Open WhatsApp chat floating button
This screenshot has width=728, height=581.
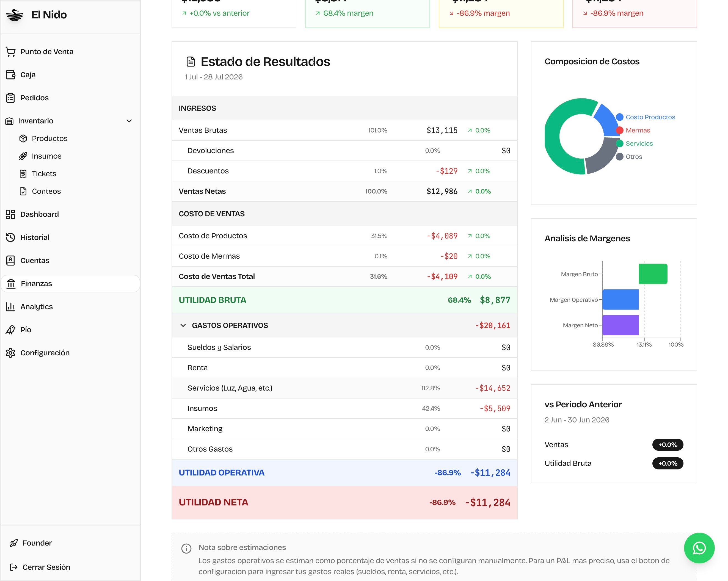[699, 548]
